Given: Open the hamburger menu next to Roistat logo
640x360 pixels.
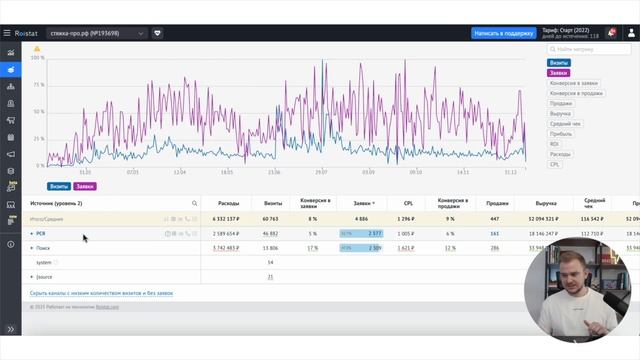Looking at the screenshot, I should click(7, 33).
